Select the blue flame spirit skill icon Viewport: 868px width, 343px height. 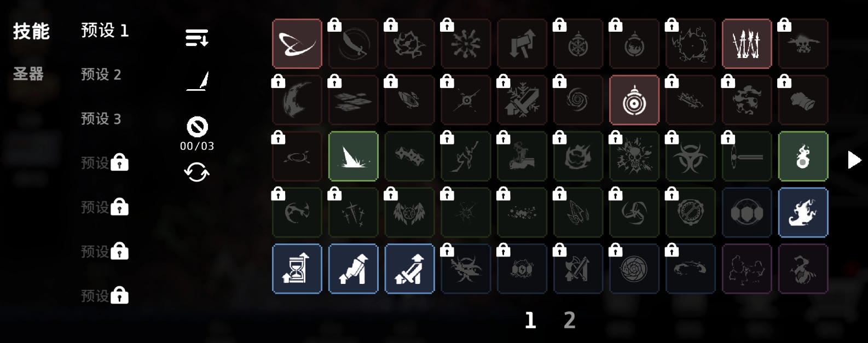(x=803, y=213)
